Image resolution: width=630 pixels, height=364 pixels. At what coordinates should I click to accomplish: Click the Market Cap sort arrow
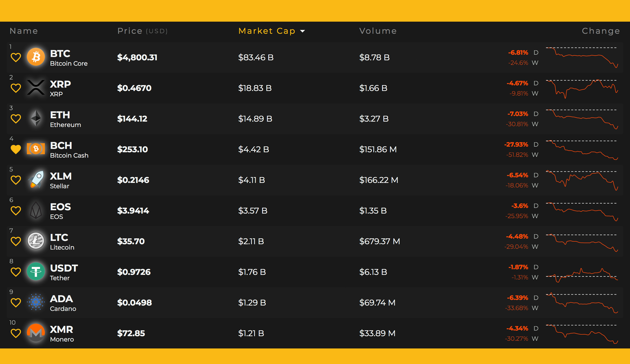[x=303, y=31]
